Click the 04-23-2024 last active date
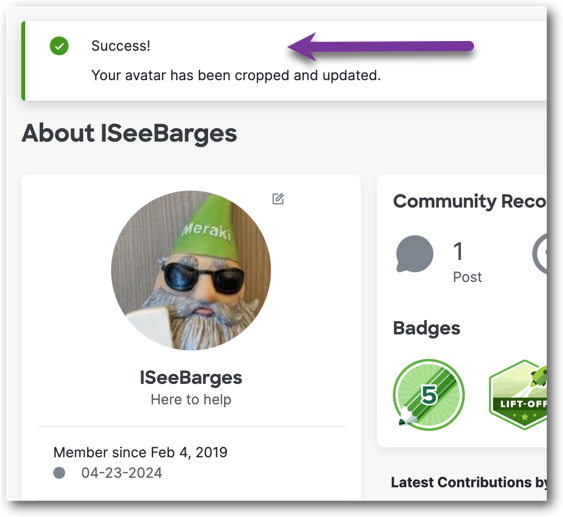 [122, 473]
